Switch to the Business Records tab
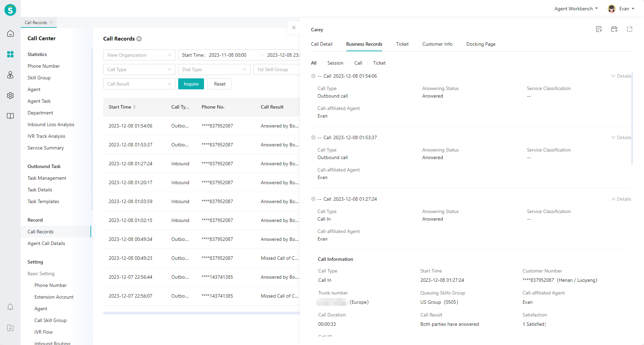This screenshot has height=345, width=644. (x=364, y=44)
